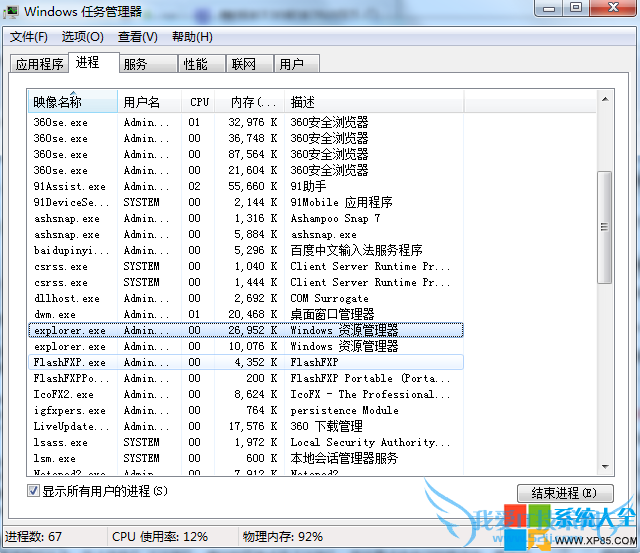The width and height of the screenshot is (640, 553).
Task: Switch to the 服务 tab
Action: (149, 64)
